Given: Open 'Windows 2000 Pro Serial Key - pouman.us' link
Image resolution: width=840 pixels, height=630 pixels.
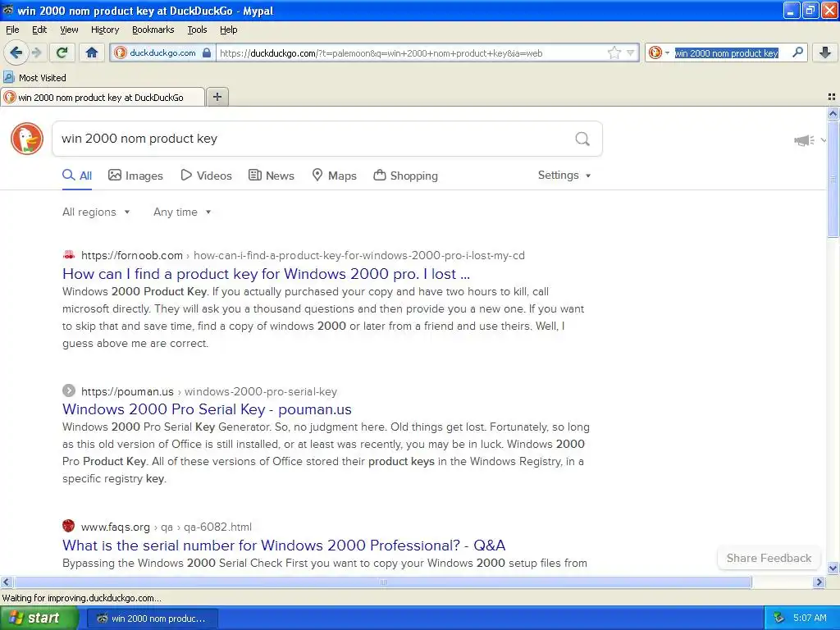Looking at the screenshot, I should pyautogui.click(x=207, y=409).
